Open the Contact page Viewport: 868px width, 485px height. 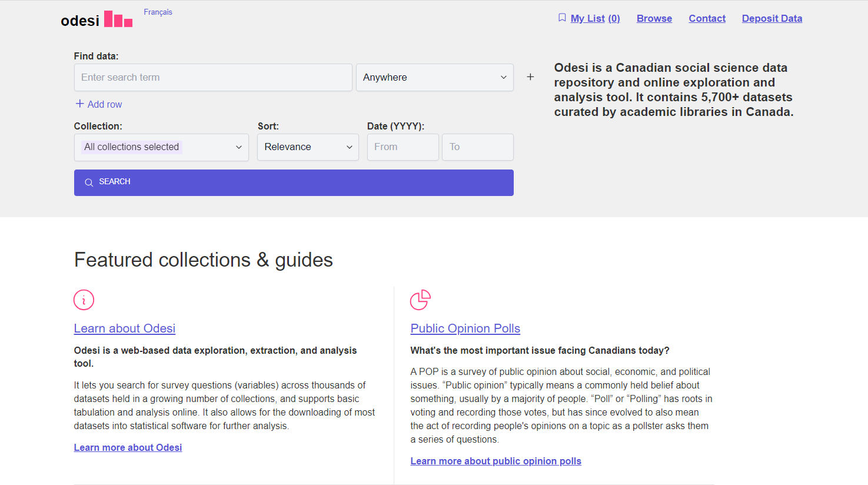707,18
